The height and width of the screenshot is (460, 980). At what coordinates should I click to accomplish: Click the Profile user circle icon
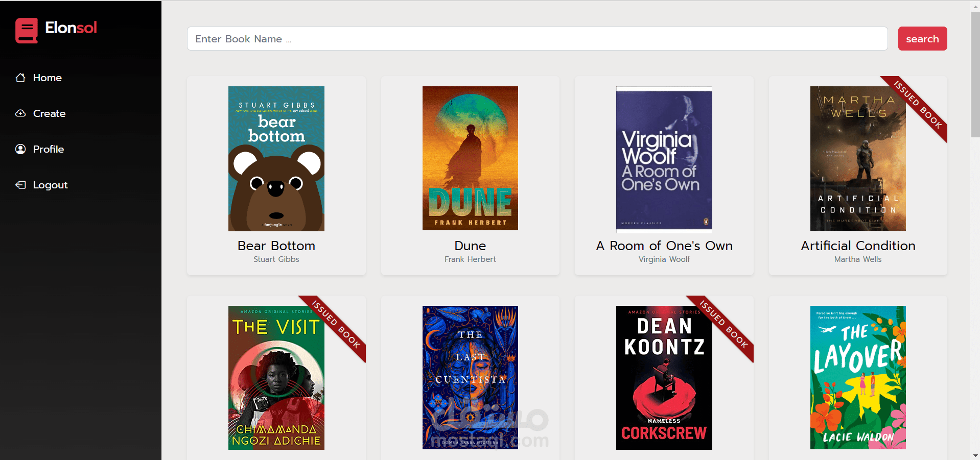pyautogui.click(x=20, y=149)
